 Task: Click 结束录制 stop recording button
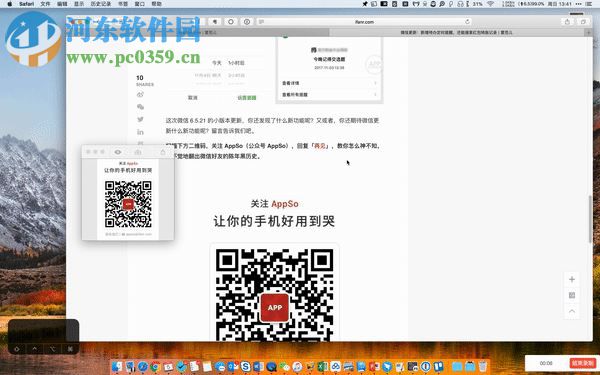pos(582,363)
